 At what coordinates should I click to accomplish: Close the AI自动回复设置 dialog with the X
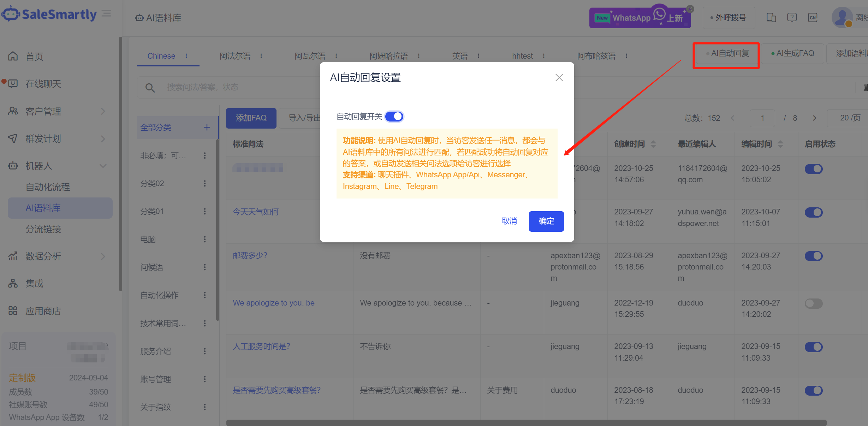click(559, 78)
